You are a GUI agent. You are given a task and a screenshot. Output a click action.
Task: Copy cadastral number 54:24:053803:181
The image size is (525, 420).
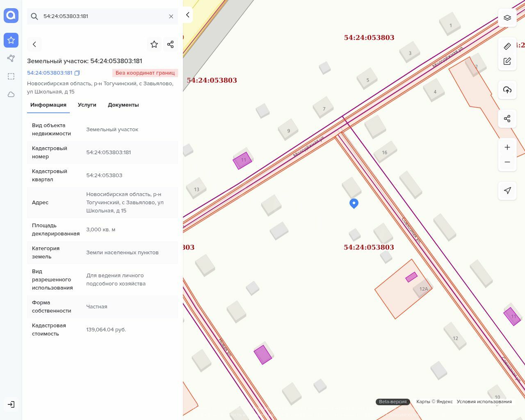(x=77, y=73)
